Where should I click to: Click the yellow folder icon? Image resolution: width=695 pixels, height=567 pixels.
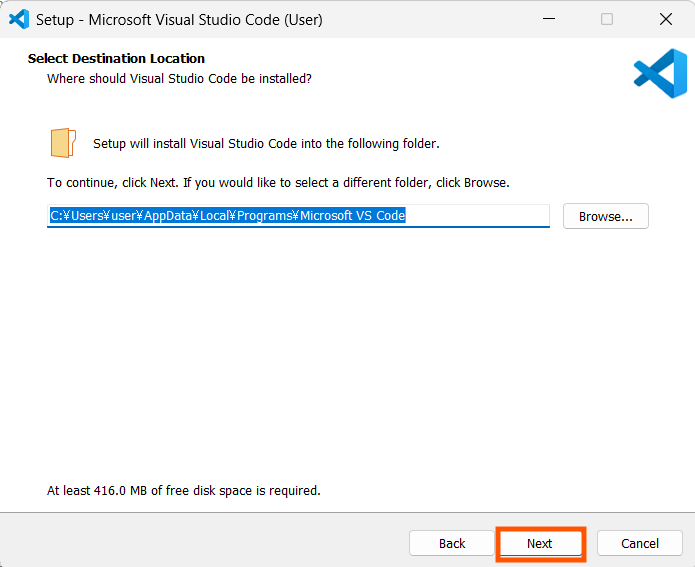(63, 143)
